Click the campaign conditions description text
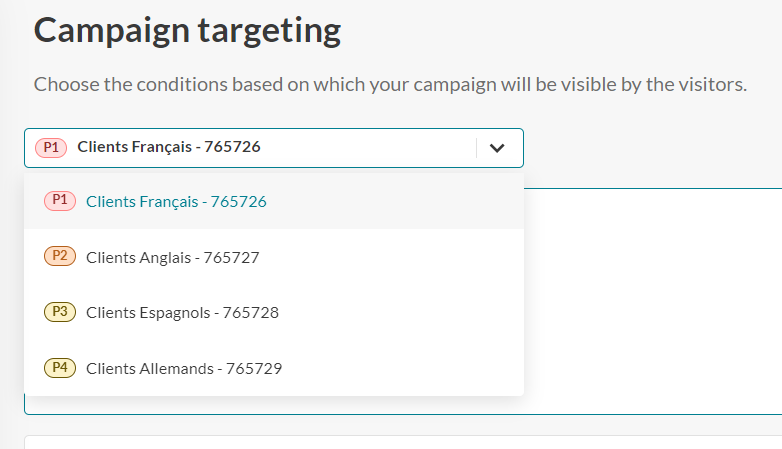Image resolution: width=782 pixels, height=449 pixels. 390,84
